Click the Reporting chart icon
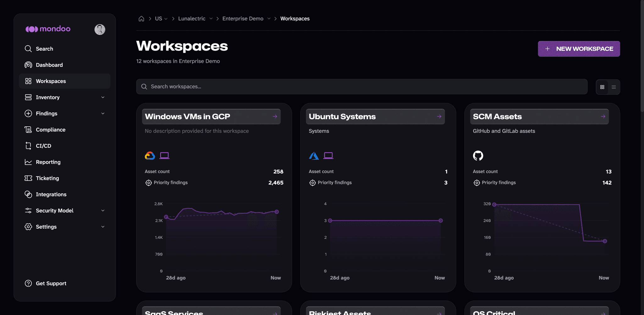The height and width of the screenshot is (315, 644). pos(28,162)
